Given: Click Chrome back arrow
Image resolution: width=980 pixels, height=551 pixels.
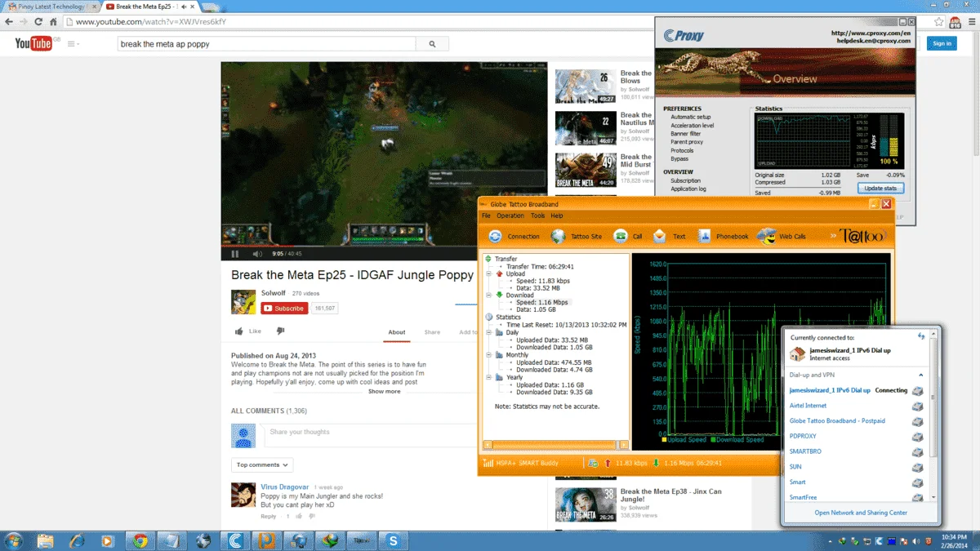Looking at the screenshot, I should tap(10, 22).
